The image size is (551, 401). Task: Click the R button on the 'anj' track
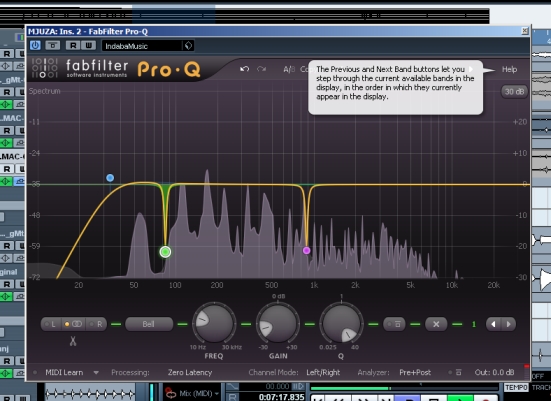pyautogui.click(x=7, y=361)
